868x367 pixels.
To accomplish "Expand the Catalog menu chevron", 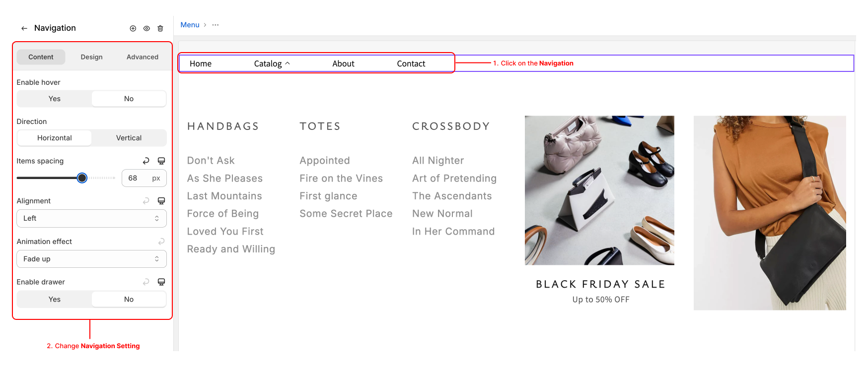I will (x=288, y=63).
